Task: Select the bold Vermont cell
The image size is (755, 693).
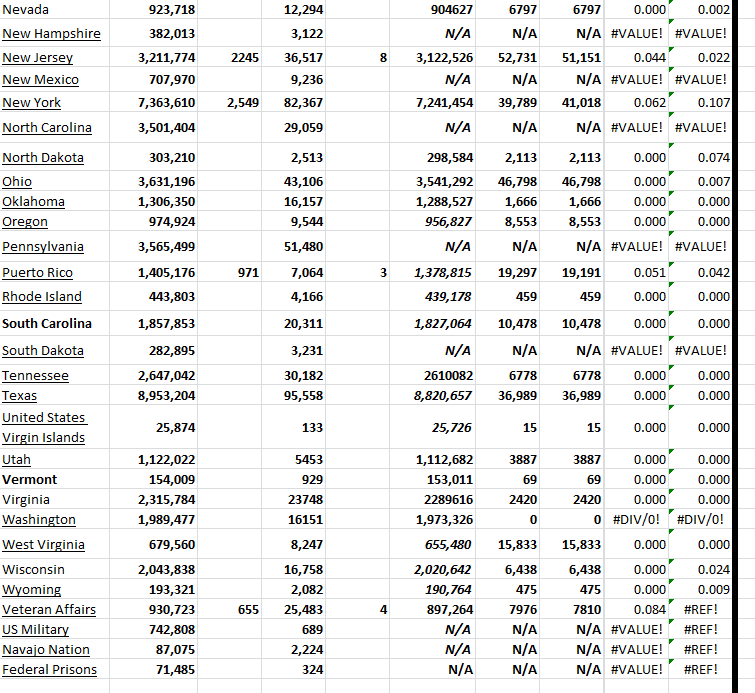Action: pos(54,480)
